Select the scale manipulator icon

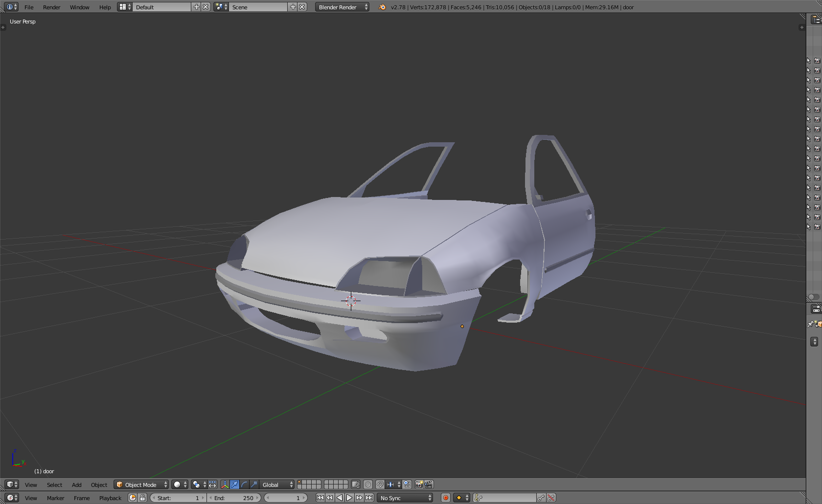[254, 484]
